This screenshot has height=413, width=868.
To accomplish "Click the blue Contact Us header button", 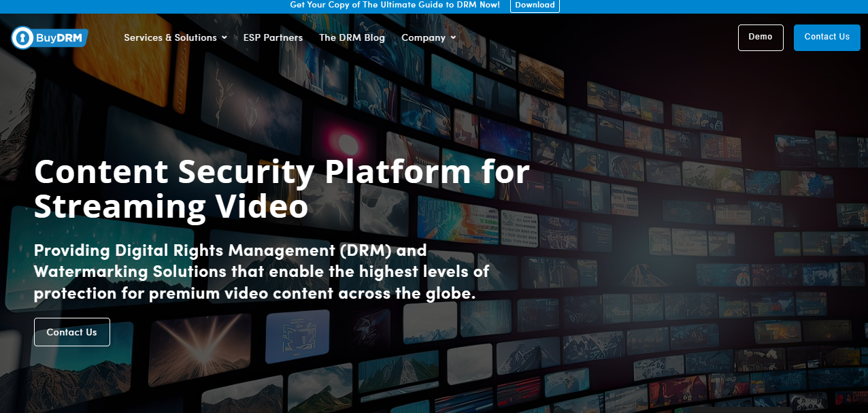I will point(827,37).
